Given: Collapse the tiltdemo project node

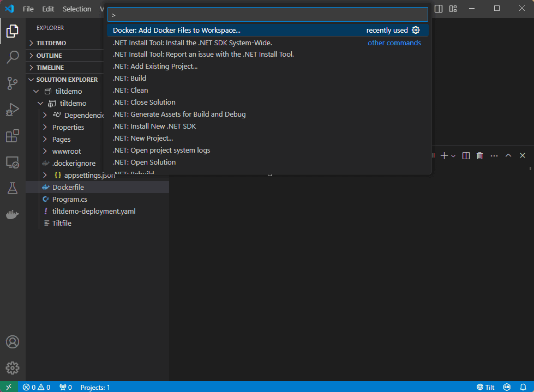Looking at the screenshot, I should click(x=40, y=103).
